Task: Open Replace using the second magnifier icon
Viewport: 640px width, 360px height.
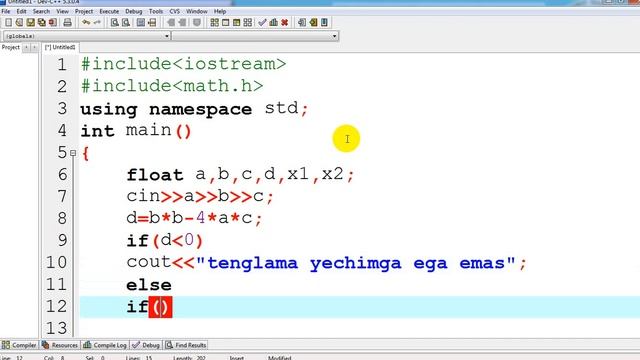Action: (126, 22)
